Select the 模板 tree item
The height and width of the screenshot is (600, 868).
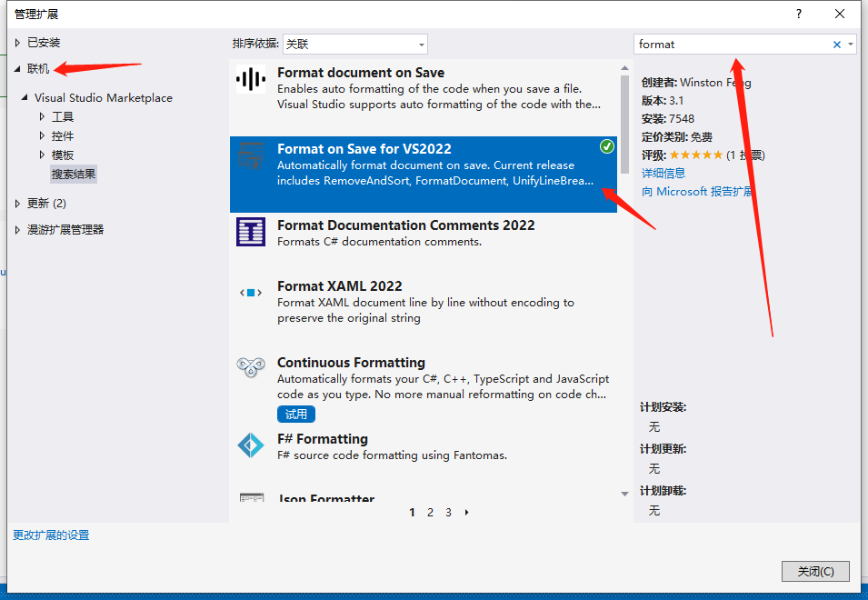pos(63,155)
